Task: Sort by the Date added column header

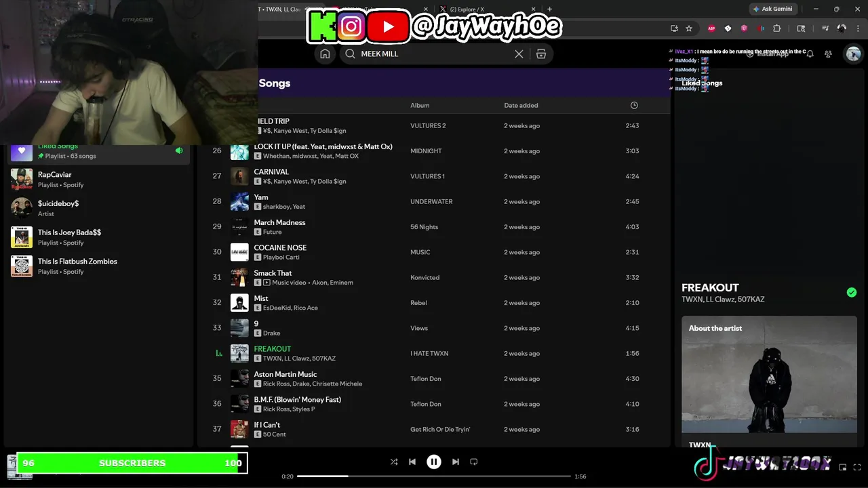Action: 521,105
